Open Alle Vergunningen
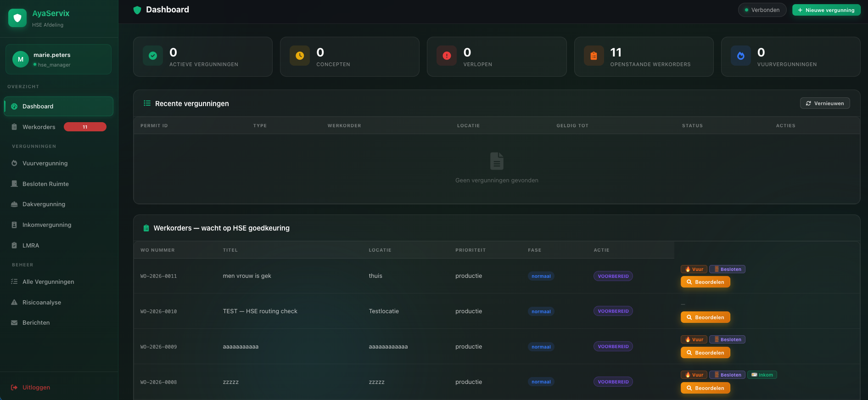The image size is (868, 400). 58,282
